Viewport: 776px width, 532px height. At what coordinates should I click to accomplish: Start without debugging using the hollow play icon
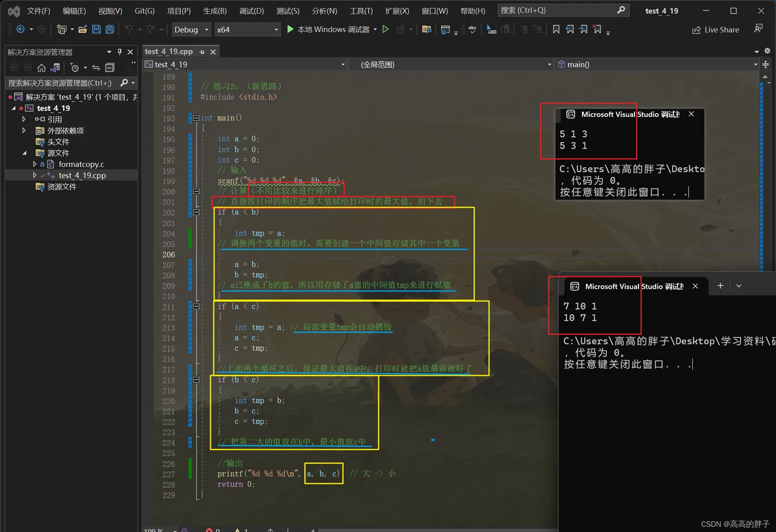pos(386,29)
